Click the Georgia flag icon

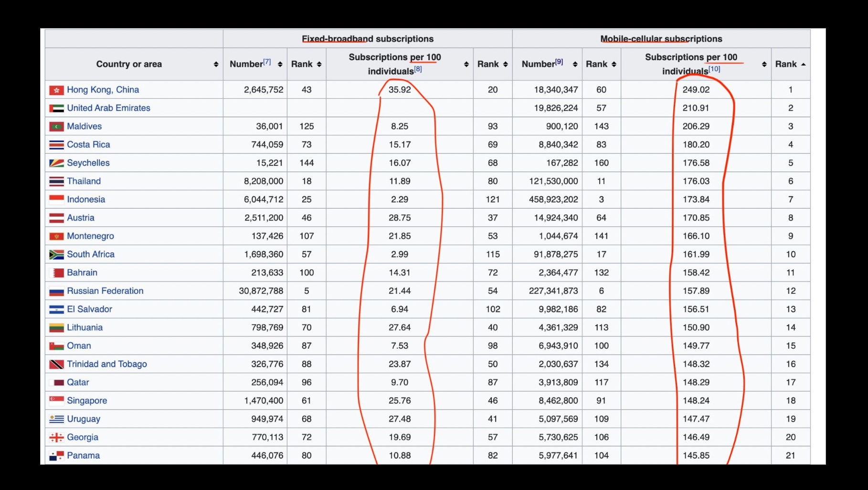pyautogui.click(x=56, y=437)
